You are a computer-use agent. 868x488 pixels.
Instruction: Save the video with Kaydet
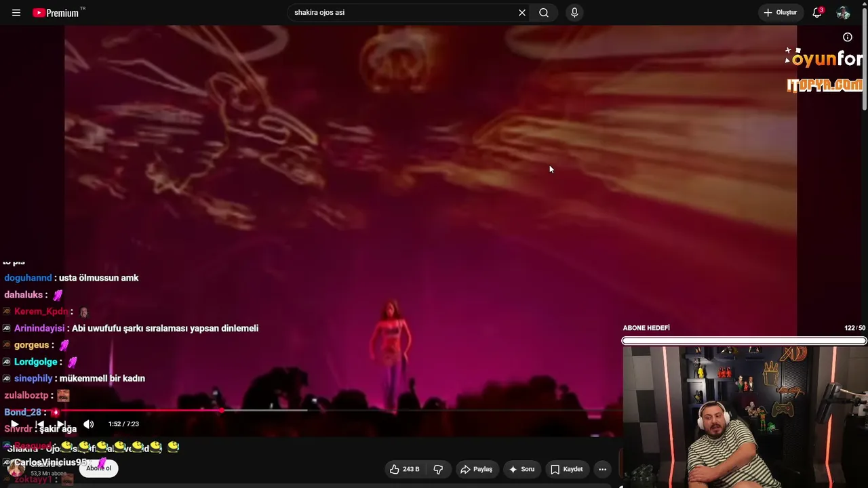[566, 469]
